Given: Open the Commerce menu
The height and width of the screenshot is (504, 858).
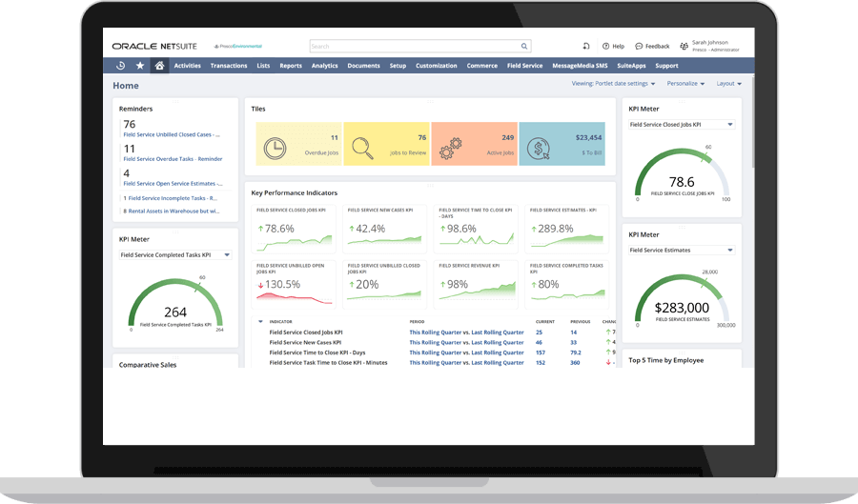Looking at the screenshot, I should [482, 66].
